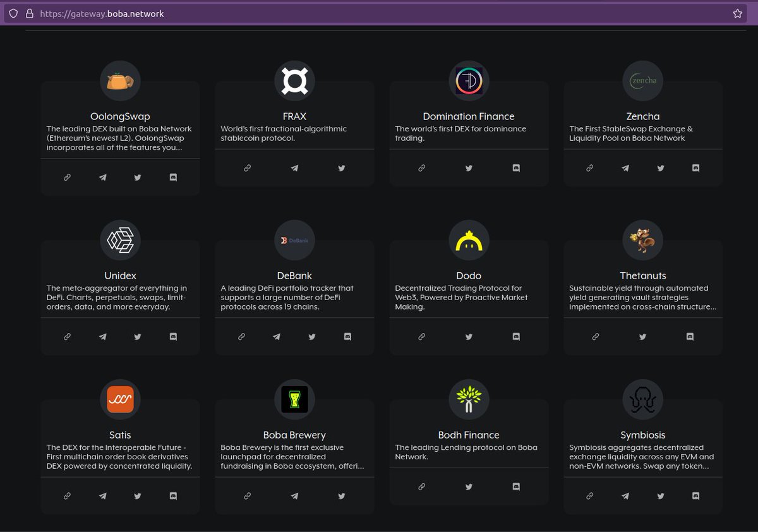Viewport: 758px width, 532px height.
Task: Open Unidex Twitter icon
Action: tap(138, 337)
